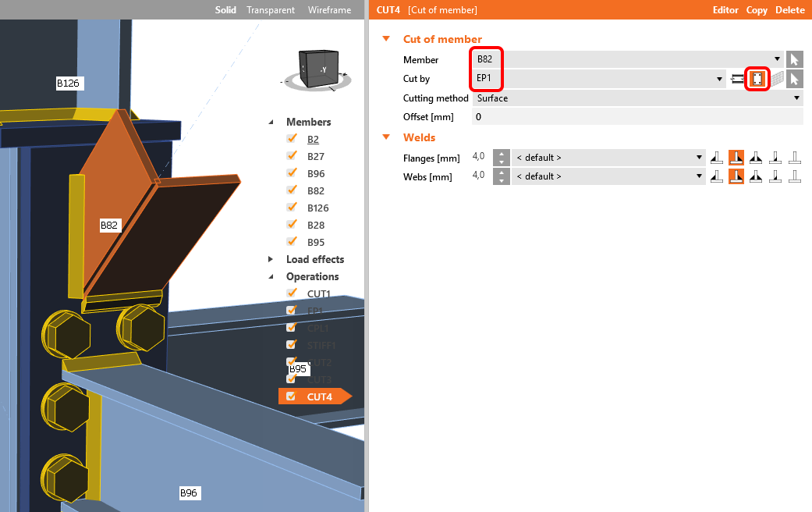This screenshot has height=512, width=812.
Task: Click the Offset [mm] input field
Action: pyautogui.click(x=638, y=116)
